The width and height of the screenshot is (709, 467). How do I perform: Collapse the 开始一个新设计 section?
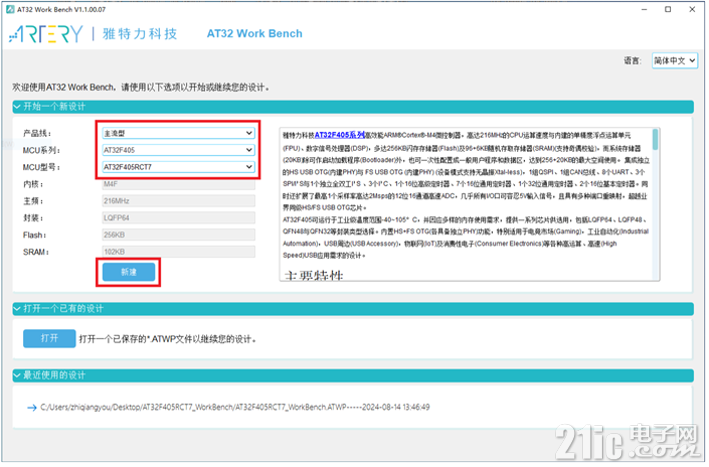click(x=17, y=107)
